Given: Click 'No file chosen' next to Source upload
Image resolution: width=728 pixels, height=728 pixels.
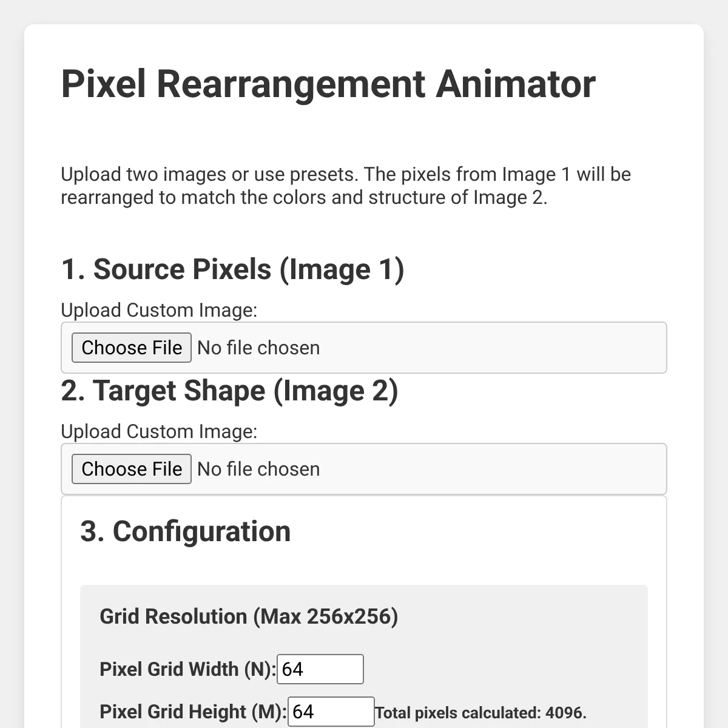Looking at the screenshot, I should point(258,348).
